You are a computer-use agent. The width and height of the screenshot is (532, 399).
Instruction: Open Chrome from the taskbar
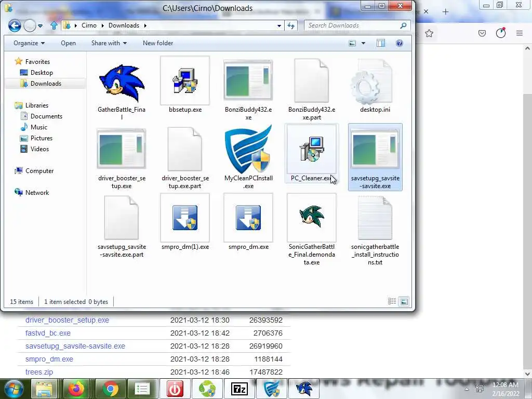110,389
